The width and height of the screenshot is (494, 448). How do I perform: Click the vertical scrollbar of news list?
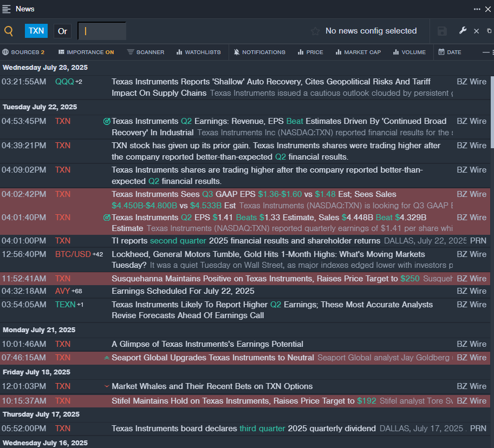[x=492, y=113]
